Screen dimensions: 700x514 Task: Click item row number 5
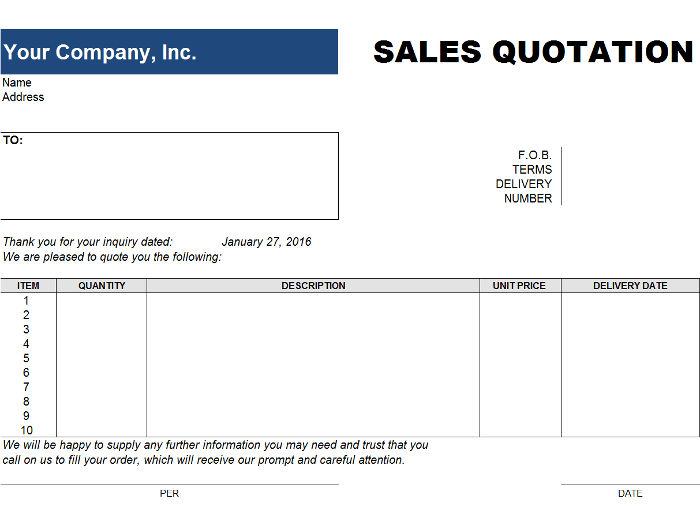click(26, 358)
